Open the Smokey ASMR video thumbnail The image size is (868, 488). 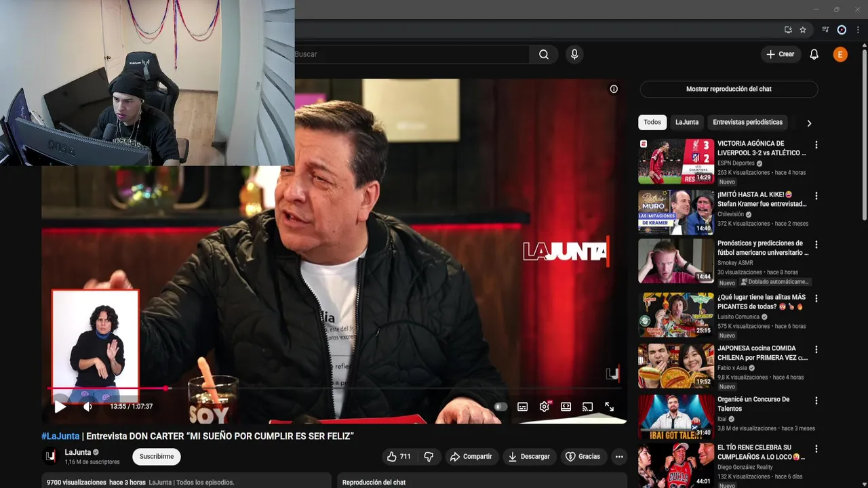(676, 261)
